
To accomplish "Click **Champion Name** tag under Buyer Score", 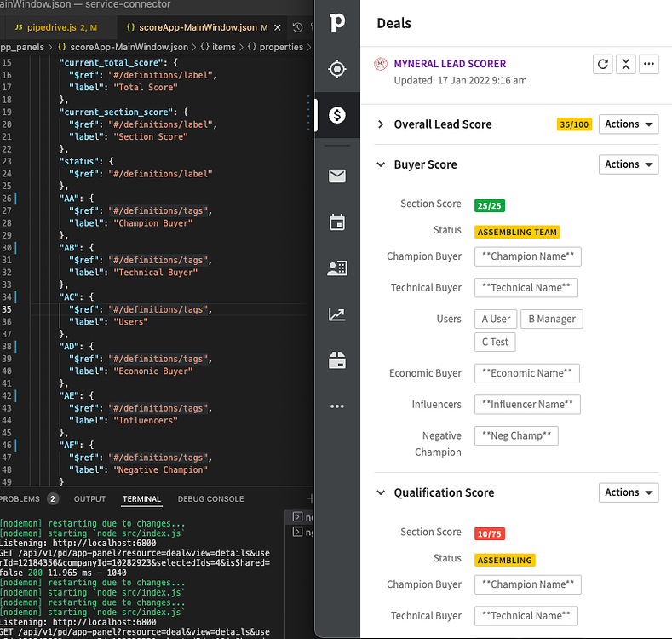I will click(528, 256).
